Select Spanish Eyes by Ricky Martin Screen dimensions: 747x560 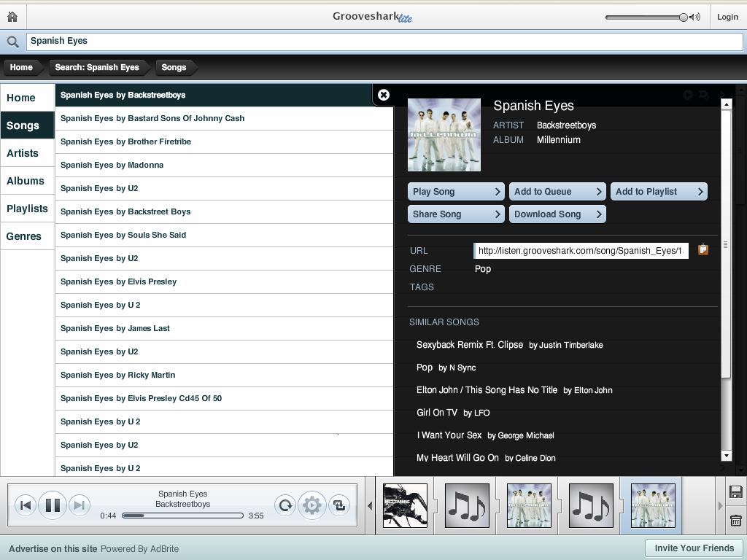[x=224, y=376]
